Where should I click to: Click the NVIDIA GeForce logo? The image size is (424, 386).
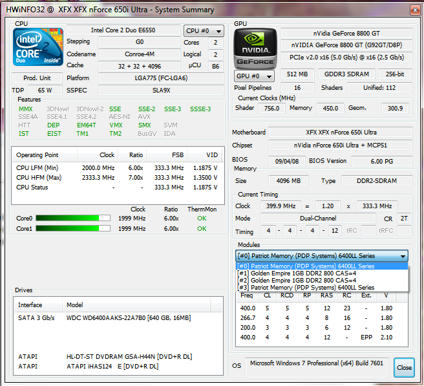coord(255,49)
